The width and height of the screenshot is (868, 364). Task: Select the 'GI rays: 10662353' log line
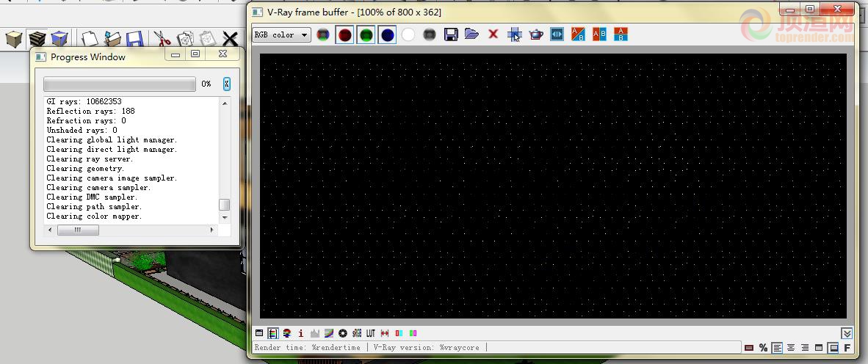pyautogui.click(x=84, y=101)
